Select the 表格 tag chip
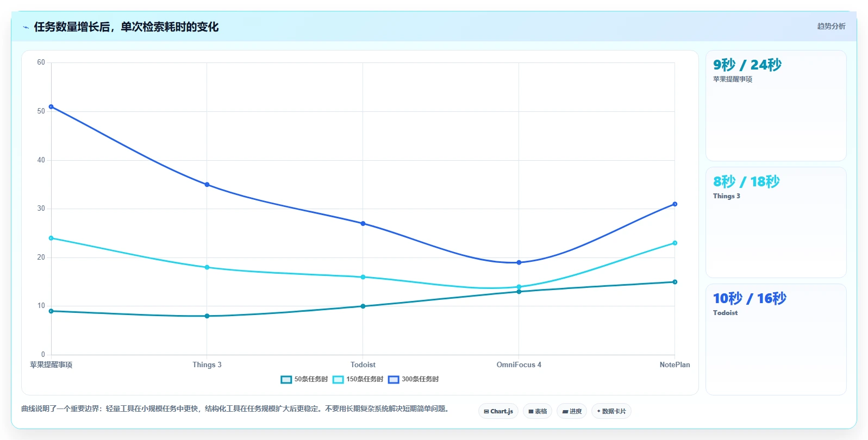This screenshot has width=868, height=440. point(538,411)
